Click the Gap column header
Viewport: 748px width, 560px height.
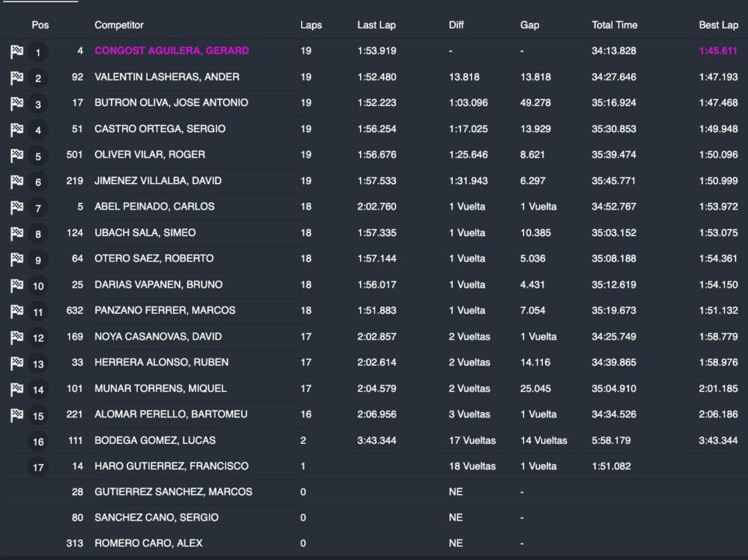click(530, 25)
